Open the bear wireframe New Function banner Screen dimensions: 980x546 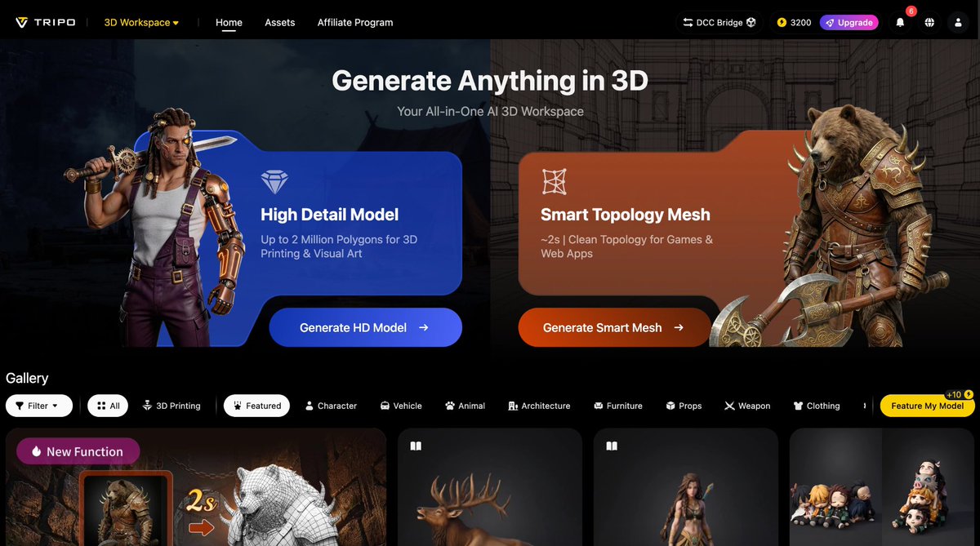click(196, 487)
